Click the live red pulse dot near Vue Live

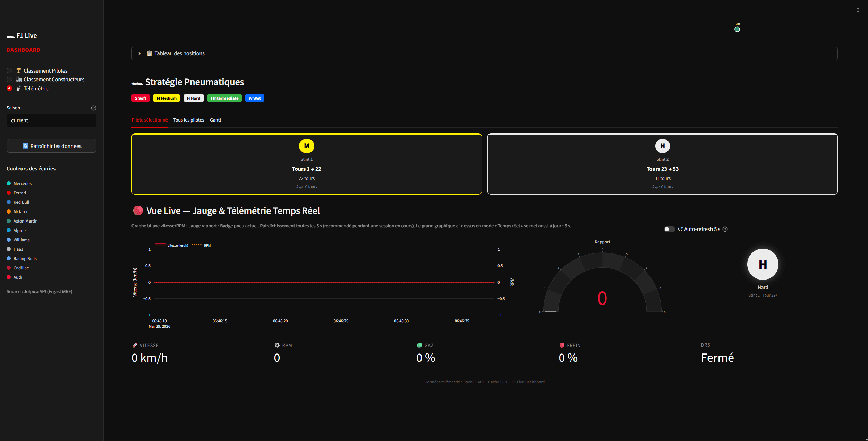pyautogui.click(x=138, y=210)
